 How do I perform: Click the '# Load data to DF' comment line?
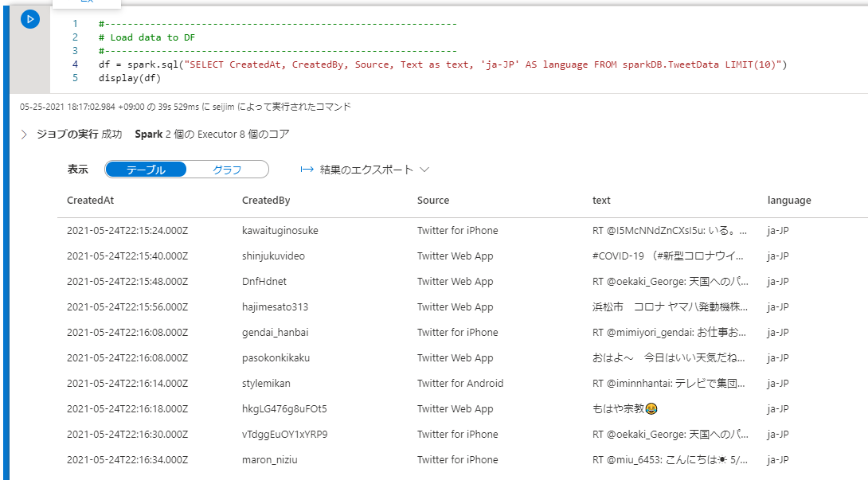147,37
